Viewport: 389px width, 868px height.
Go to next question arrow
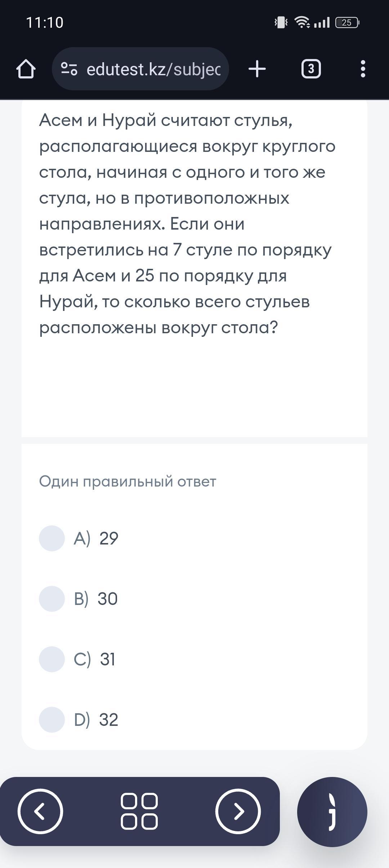click(x=238, y=811)
